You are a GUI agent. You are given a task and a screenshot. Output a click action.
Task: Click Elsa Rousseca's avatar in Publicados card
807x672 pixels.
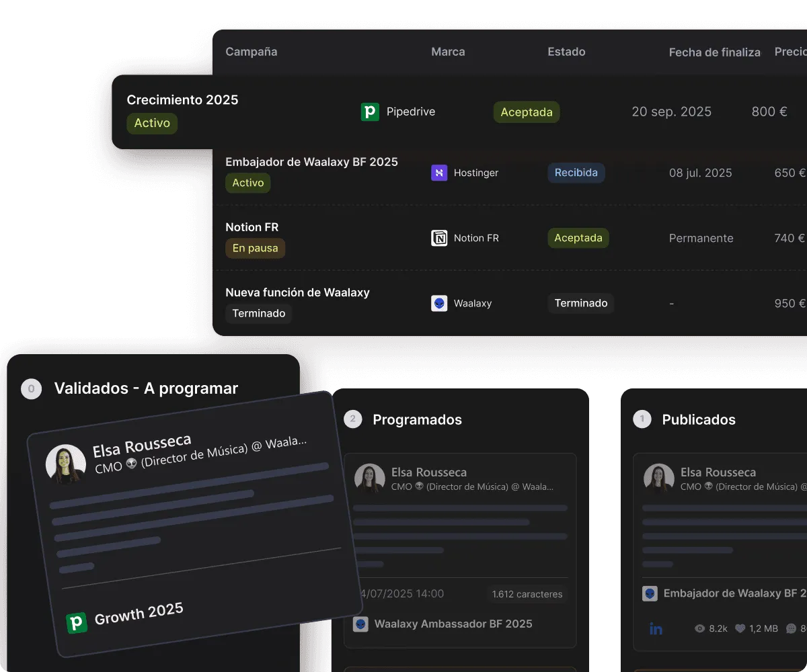(x=659, y=478)
